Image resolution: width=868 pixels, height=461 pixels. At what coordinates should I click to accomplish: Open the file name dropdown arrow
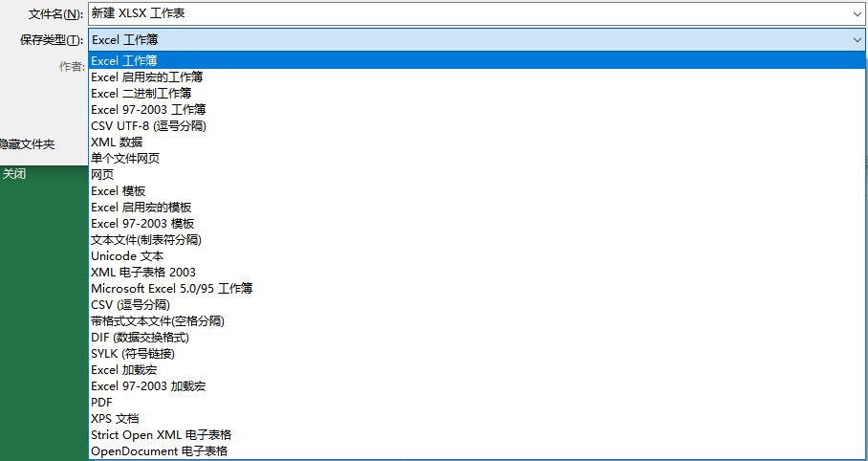(x=857, y=13)
